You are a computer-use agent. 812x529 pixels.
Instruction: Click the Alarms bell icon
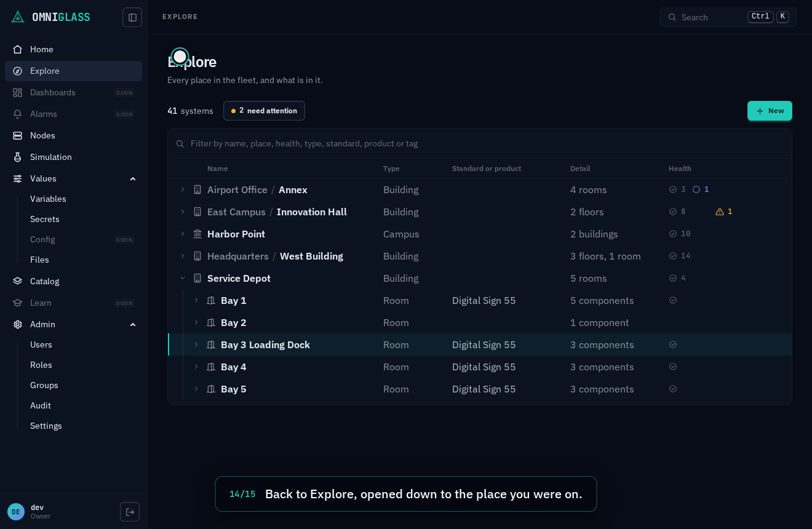coord(18,114)
